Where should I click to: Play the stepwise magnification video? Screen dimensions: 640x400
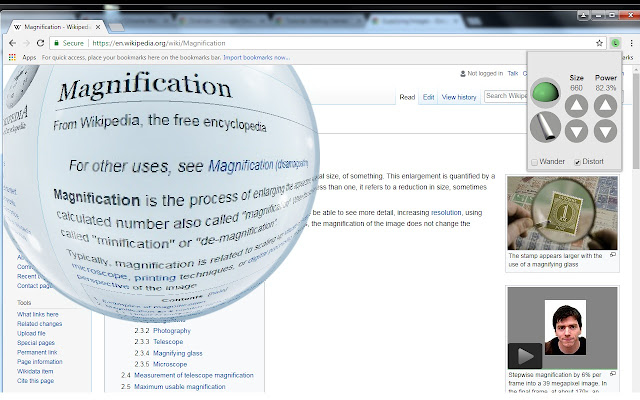(525, 356)
